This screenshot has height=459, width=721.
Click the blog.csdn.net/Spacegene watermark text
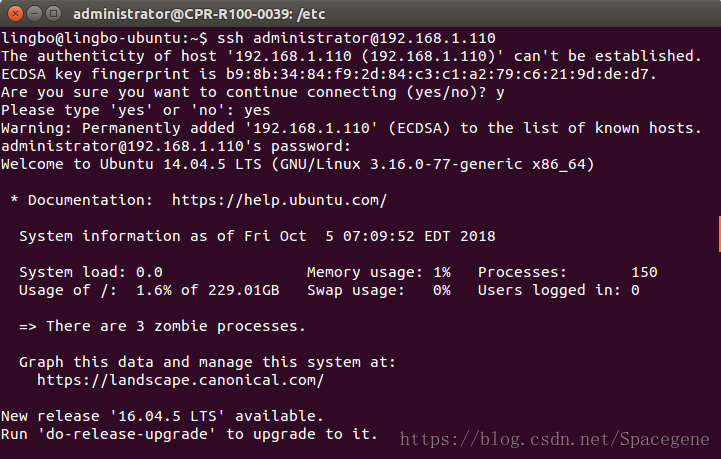(x=554, y=439)
